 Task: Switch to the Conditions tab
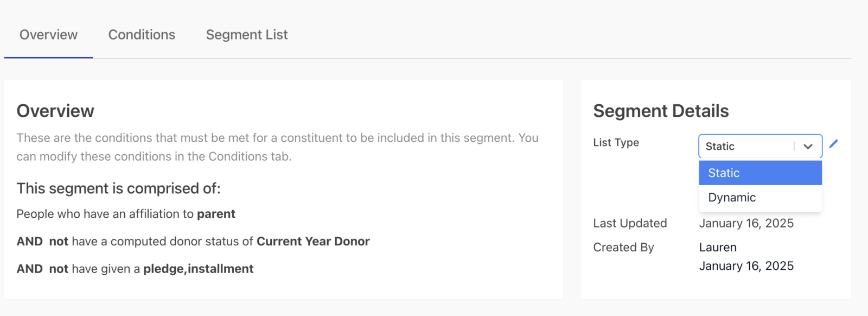(142, 35)
